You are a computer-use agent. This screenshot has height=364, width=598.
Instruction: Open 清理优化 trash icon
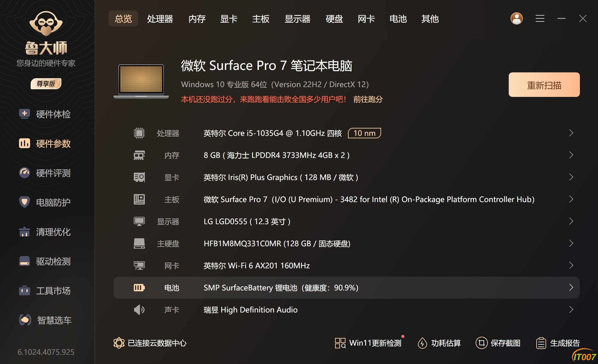coord(25,232)
